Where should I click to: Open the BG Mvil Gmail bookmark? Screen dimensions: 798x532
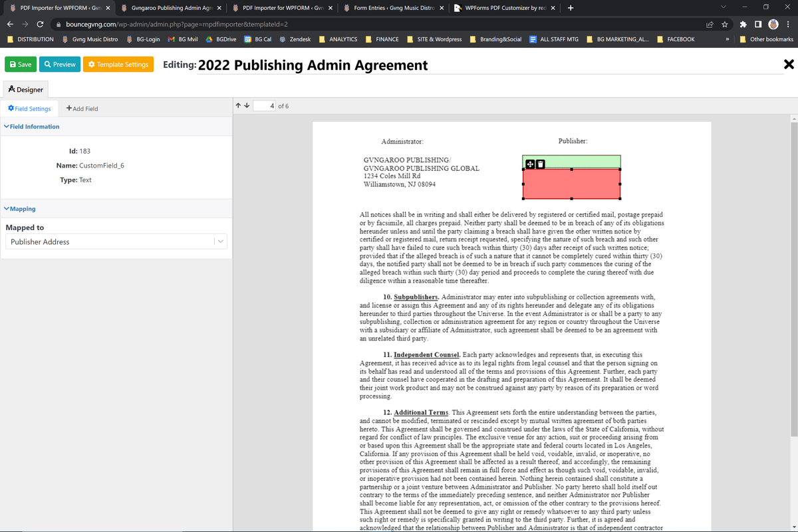[182, 39]
